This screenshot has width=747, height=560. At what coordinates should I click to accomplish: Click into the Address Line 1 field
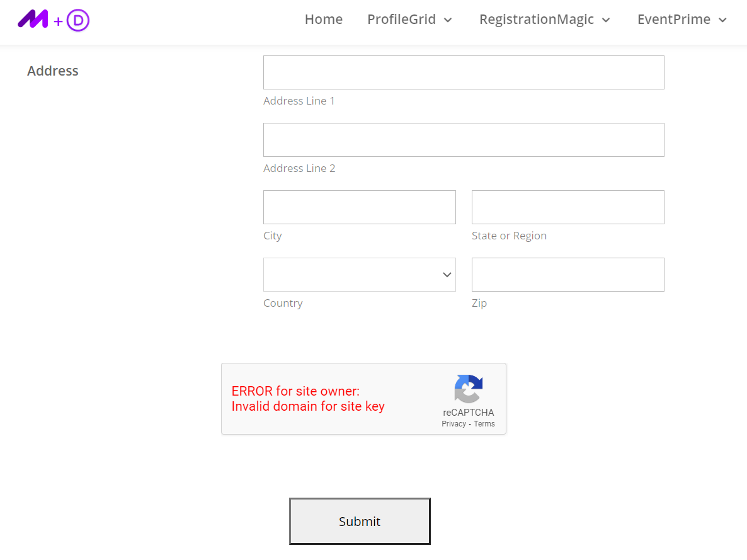coord(464,72)
